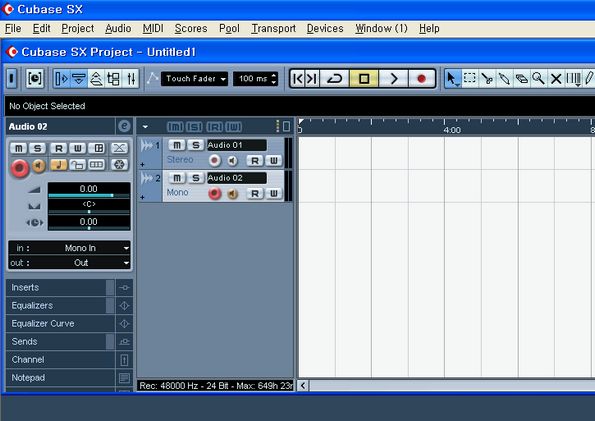
Task: Click the Record button in the toolbar
Action: click(421, 79)
